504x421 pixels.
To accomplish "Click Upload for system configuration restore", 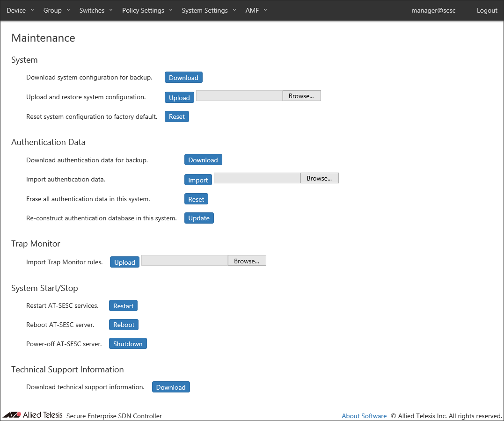I will tap(179, 97).
